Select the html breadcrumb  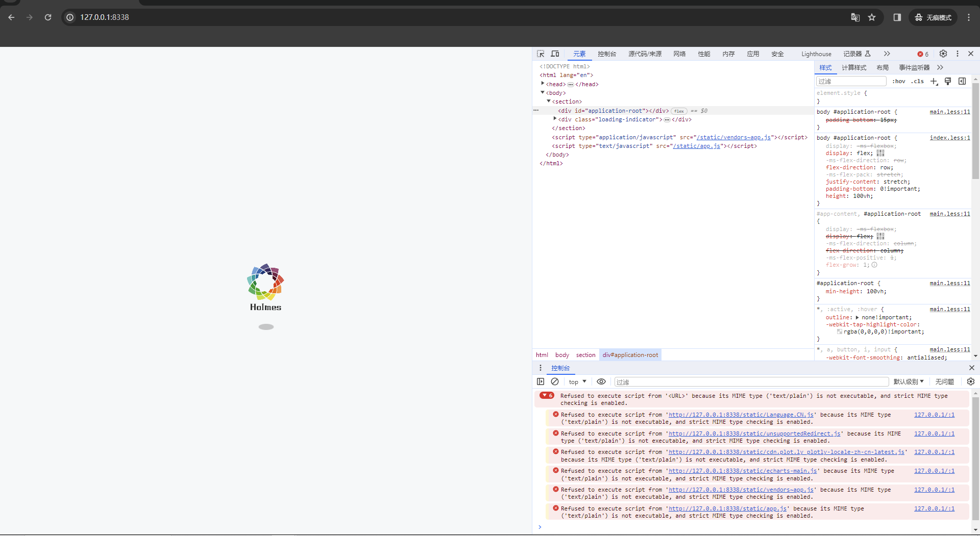[542, 355]
